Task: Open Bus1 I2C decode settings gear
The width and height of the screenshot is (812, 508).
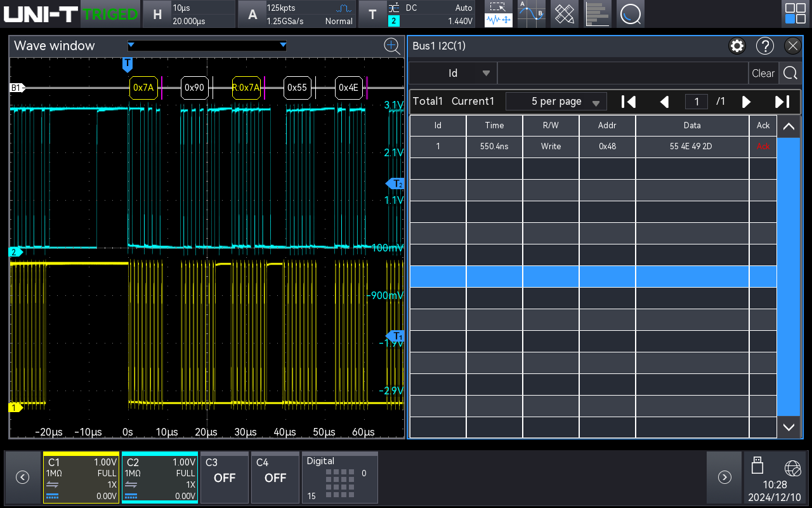Action: [x=737, y=46]
